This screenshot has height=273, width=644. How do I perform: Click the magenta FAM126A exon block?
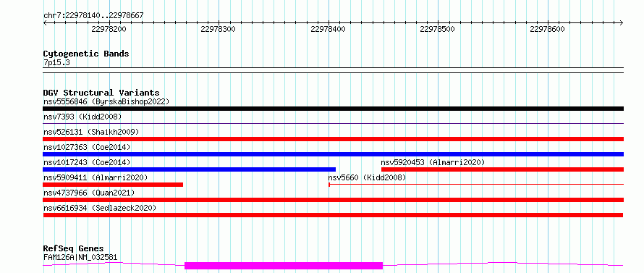284,266
